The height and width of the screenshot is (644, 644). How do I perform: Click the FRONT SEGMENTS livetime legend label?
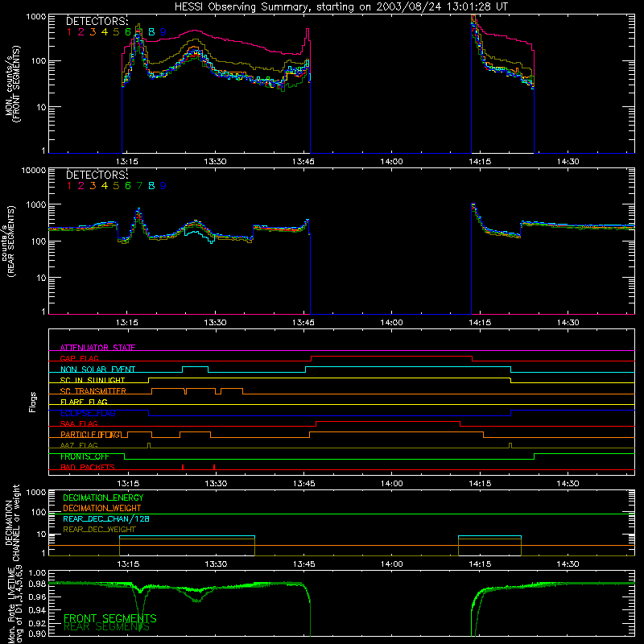110,618
